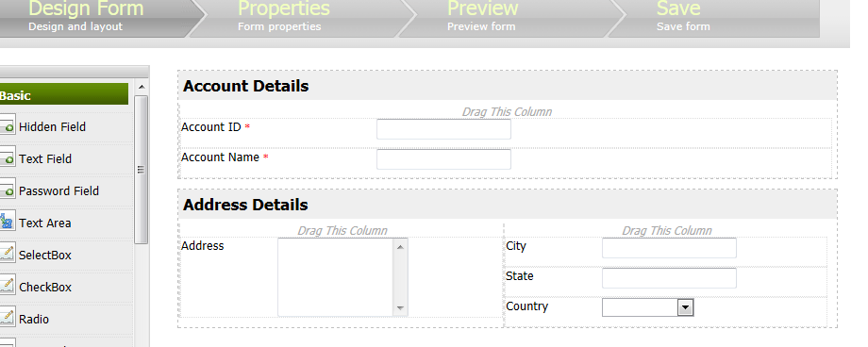Select the Hidden Field palette icon
The image size is (868, 347).
(x=7, y=126)
